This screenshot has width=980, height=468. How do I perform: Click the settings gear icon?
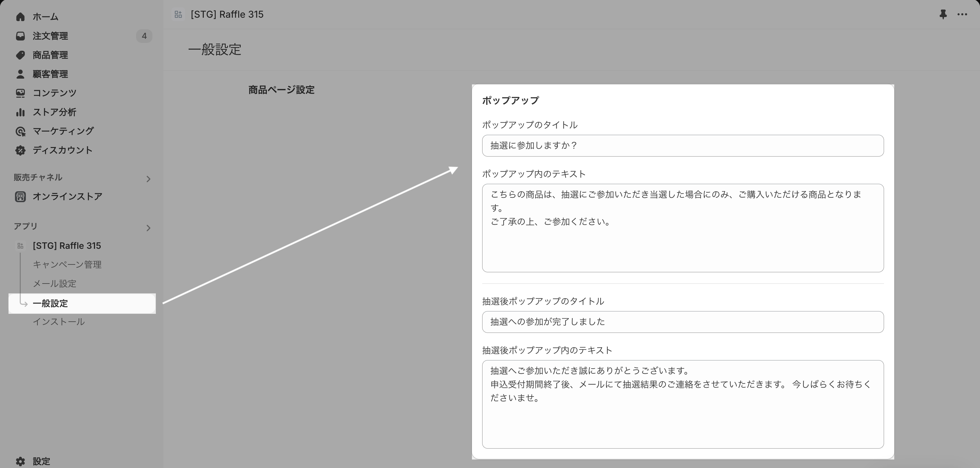tap(20, 461)
